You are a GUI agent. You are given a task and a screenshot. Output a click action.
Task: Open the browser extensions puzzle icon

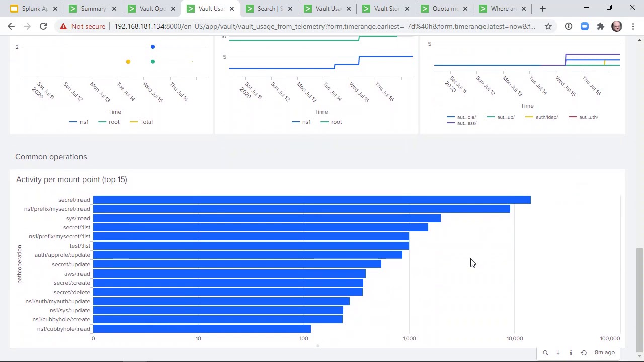601,26
